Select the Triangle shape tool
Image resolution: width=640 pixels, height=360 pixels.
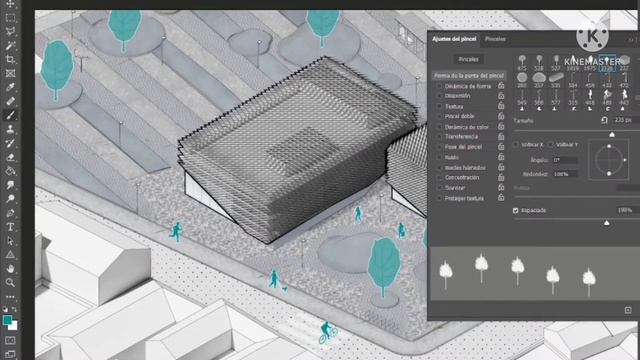point(10,255)
